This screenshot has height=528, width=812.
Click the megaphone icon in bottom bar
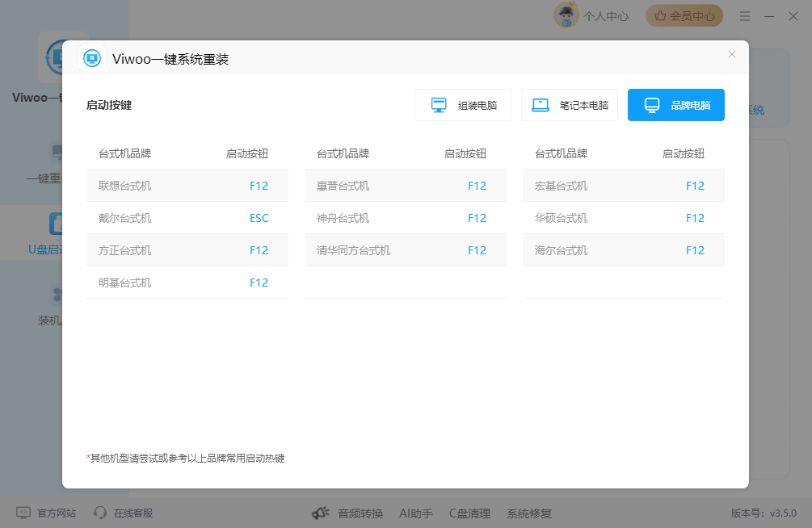click(321, 513)
